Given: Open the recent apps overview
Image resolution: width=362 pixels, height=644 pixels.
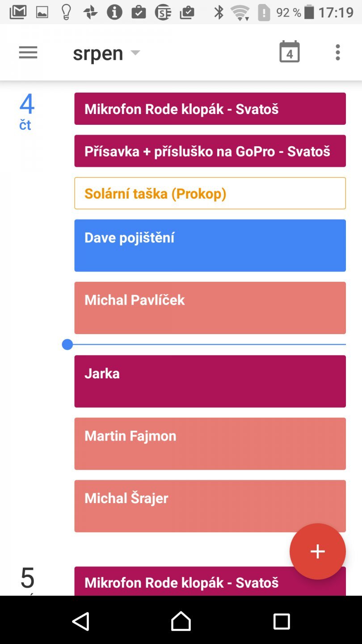Looking at the screenshot, I should 282,621.
